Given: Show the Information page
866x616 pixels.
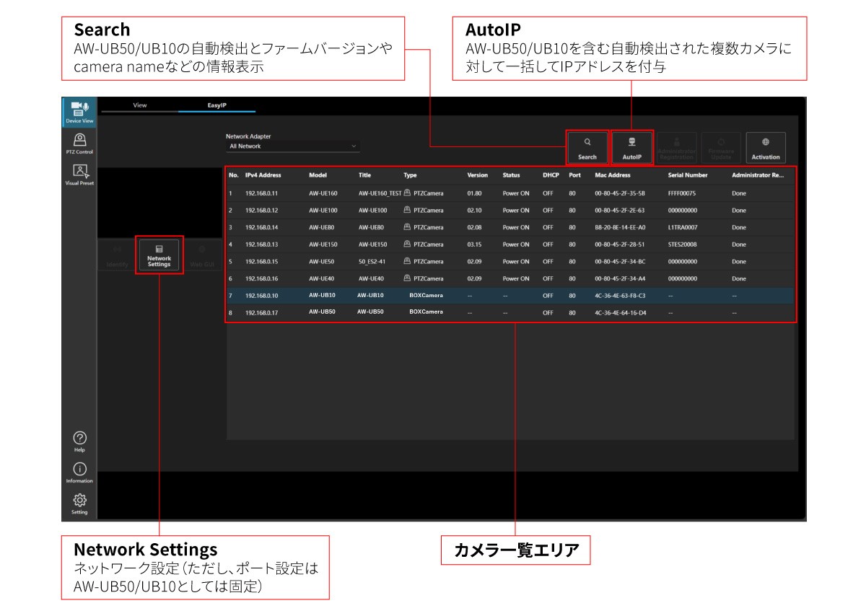Looking at the screenshot, I should point(79,472).
